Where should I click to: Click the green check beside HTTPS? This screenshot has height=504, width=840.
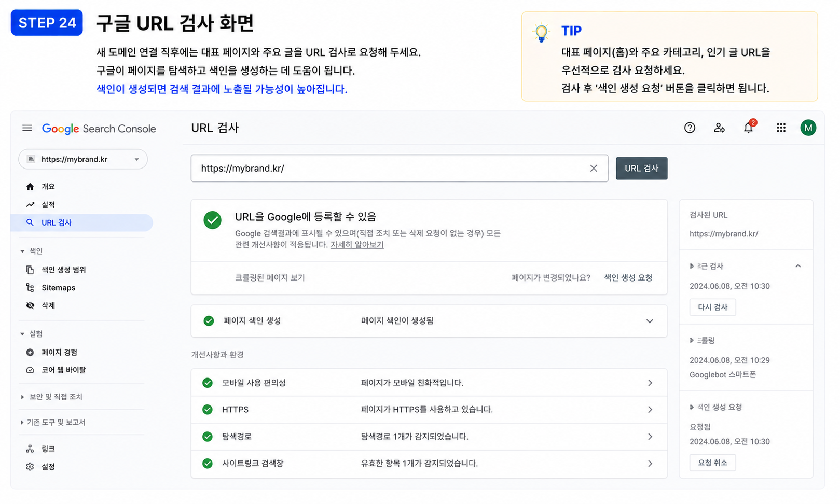(x=208, y=410)
